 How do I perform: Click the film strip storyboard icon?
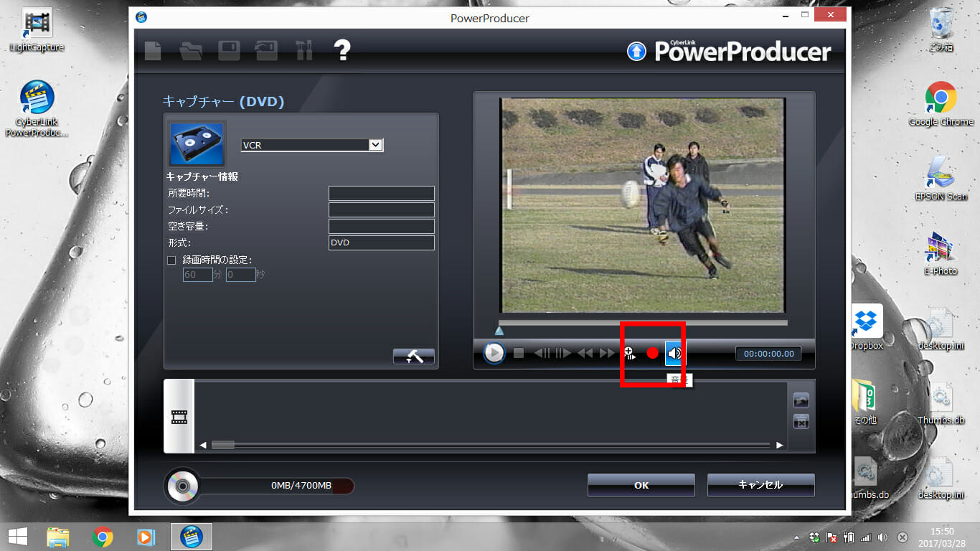click(179, 416)
